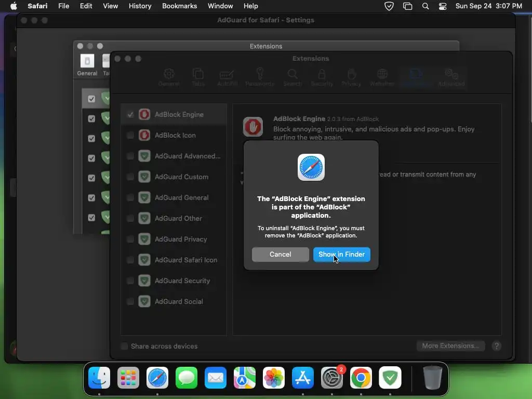Screen dimensions: 532x399
Task: Click AdGuard Custom green shield icon
Action: coord(144,177)
